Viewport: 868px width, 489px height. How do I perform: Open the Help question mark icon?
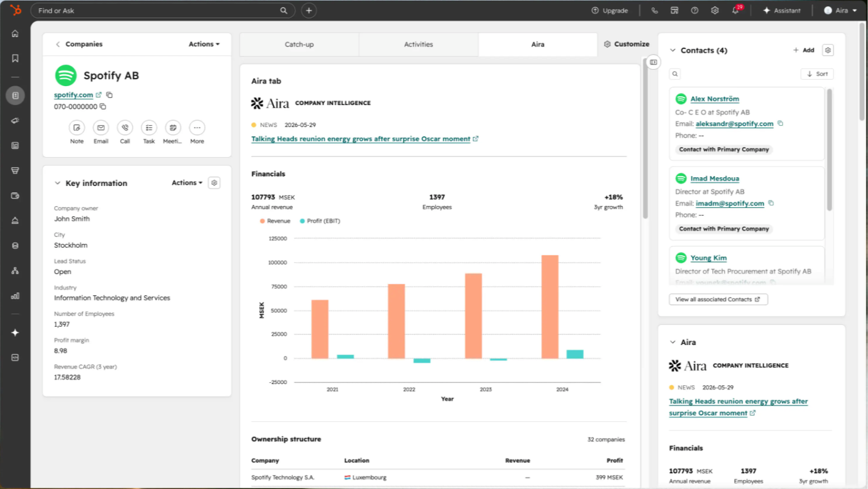click(x=695, y=11)
